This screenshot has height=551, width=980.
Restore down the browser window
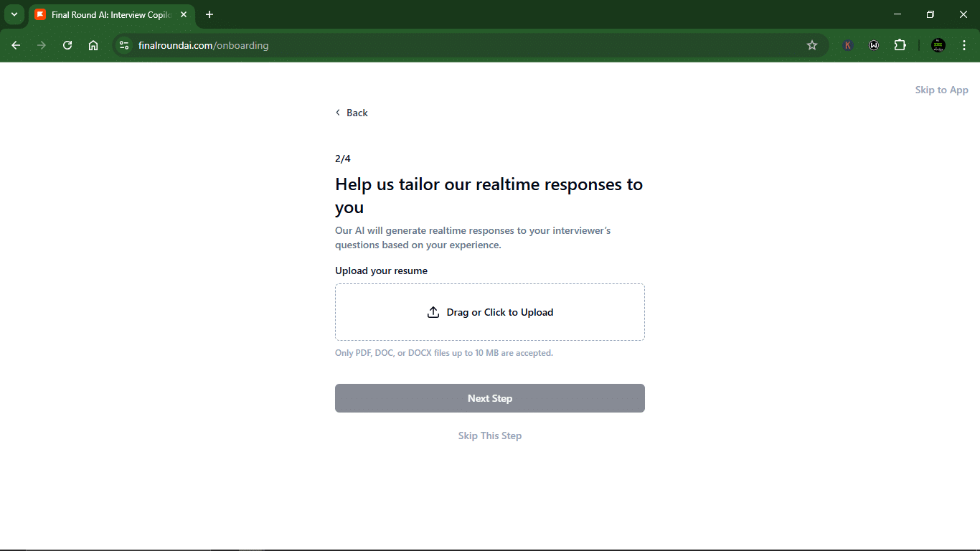930,14
